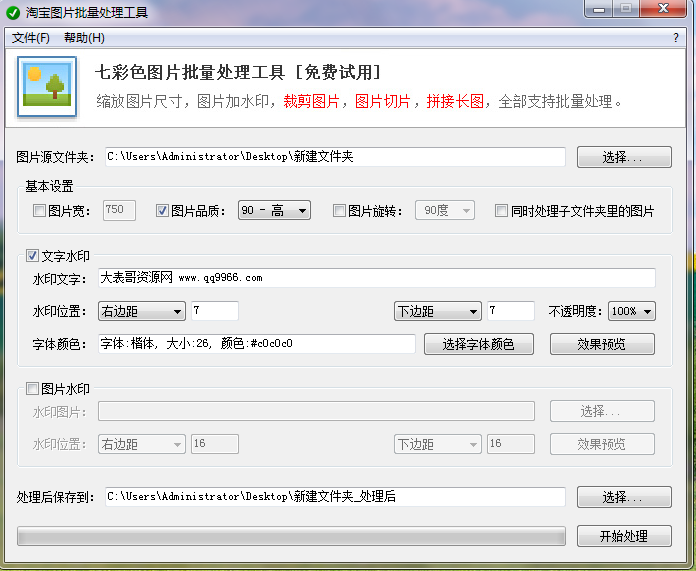Click the question mark help icon
The image size is (696, 571).
[676, 38]
